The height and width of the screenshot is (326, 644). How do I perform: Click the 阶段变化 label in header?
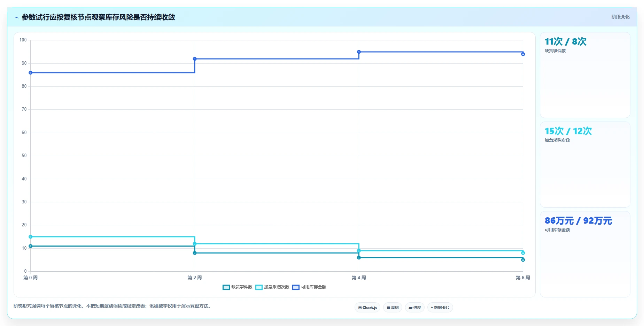(620, 17)
